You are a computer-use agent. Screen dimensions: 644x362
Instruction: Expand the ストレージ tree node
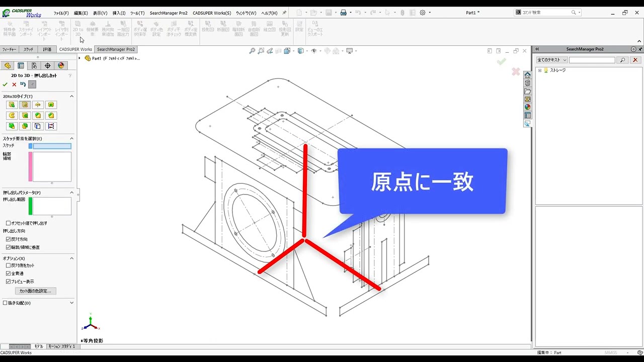540,70
